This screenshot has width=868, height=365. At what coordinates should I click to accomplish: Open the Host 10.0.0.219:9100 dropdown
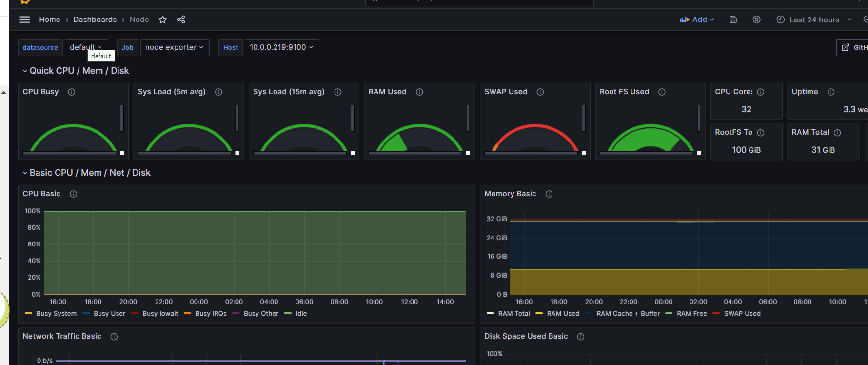282,47
